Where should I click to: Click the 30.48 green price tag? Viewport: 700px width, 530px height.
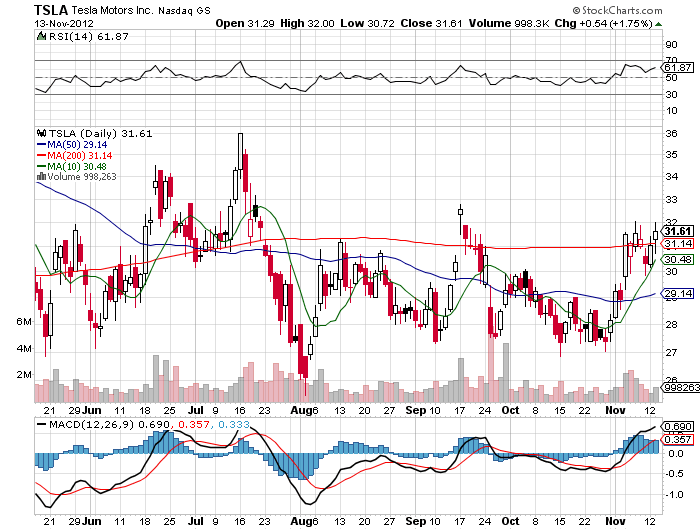[678, 259]
